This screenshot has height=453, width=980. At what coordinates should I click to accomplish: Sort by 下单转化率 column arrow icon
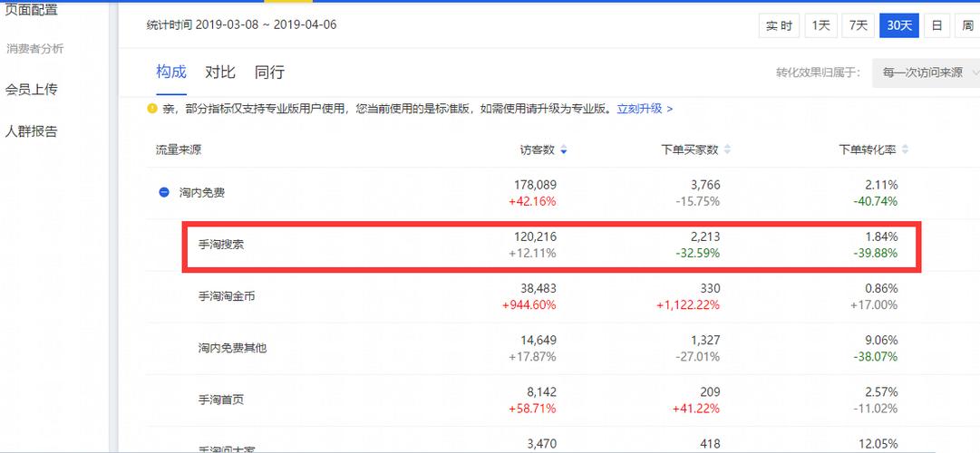[x=905, y=150]
